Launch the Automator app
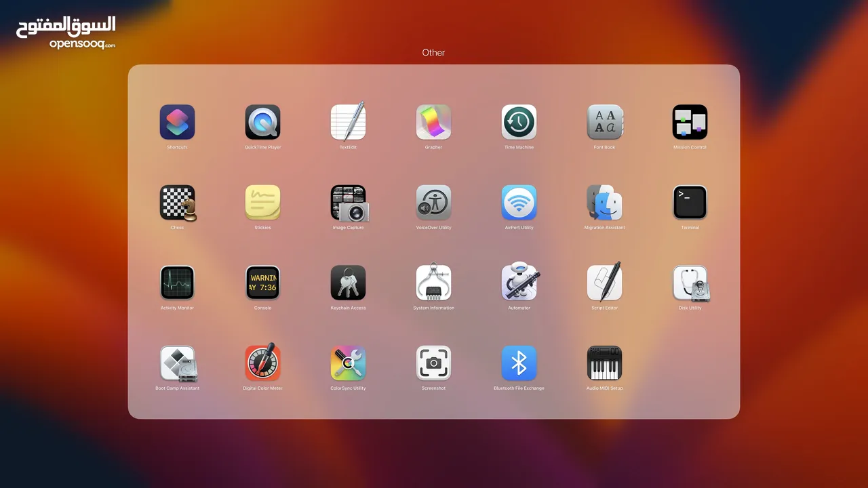The width and height of the screenshot is (868, 488). click(x=520, y=281)
